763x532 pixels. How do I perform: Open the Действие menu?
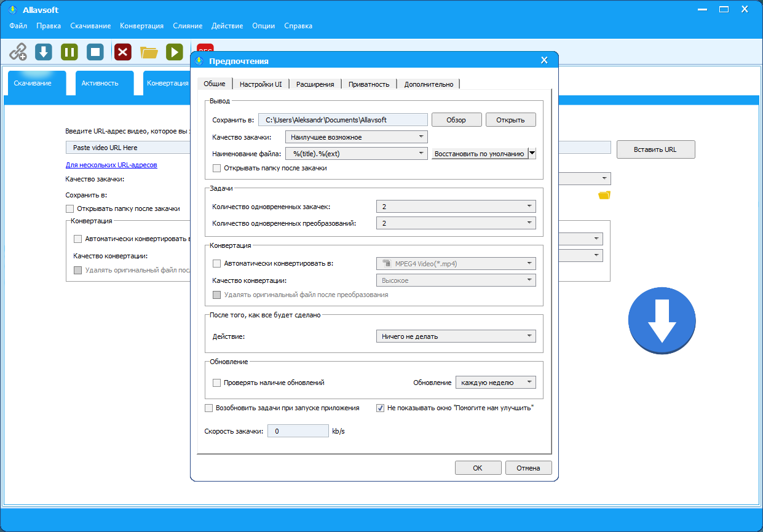pos(227,26)
